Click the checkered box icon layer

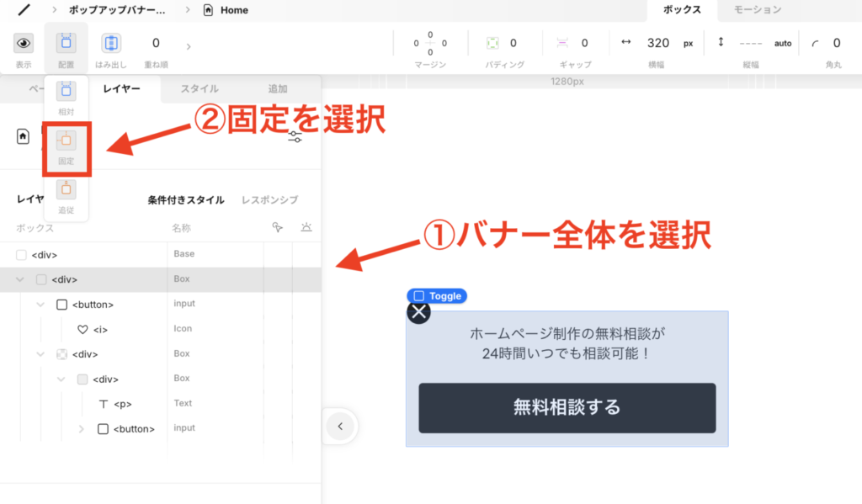[x=61, y=354]
